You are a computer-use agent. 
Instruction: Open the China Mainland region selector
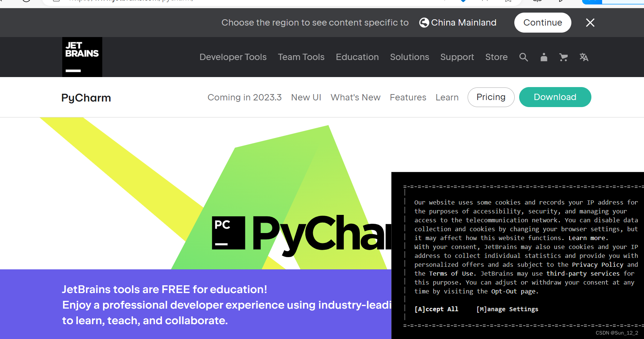point(463,23)
